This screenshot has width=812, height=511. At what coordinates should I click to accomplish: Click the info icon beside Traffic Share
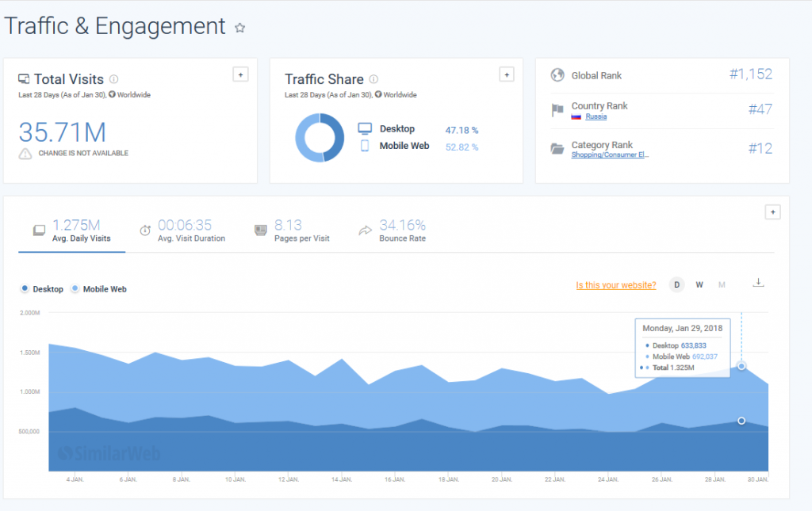click(373, 79)
